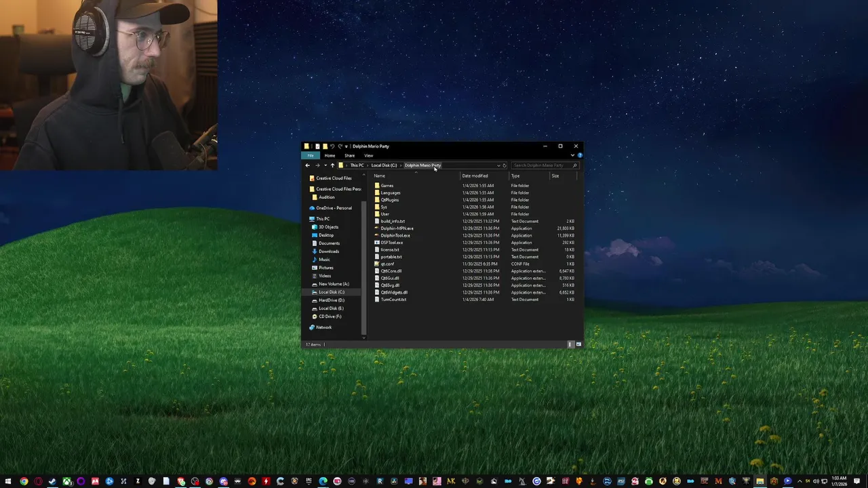Open the File menu
Viewport: 868px width, 488px height.
(311, 155)
